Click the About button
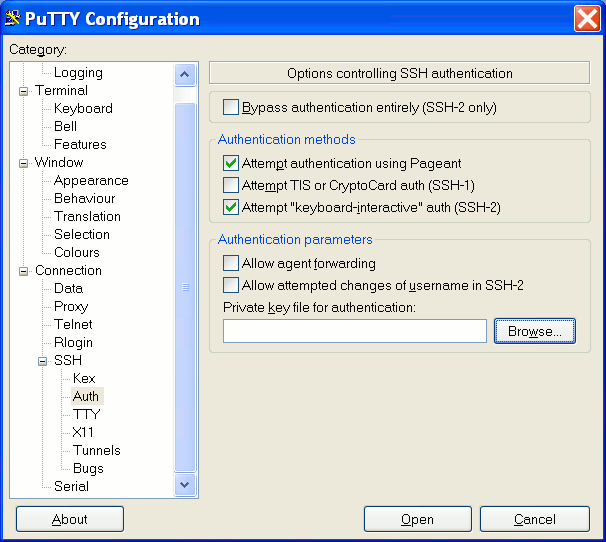The width and height of the screenshot is (606, 542). click(70, 519)
